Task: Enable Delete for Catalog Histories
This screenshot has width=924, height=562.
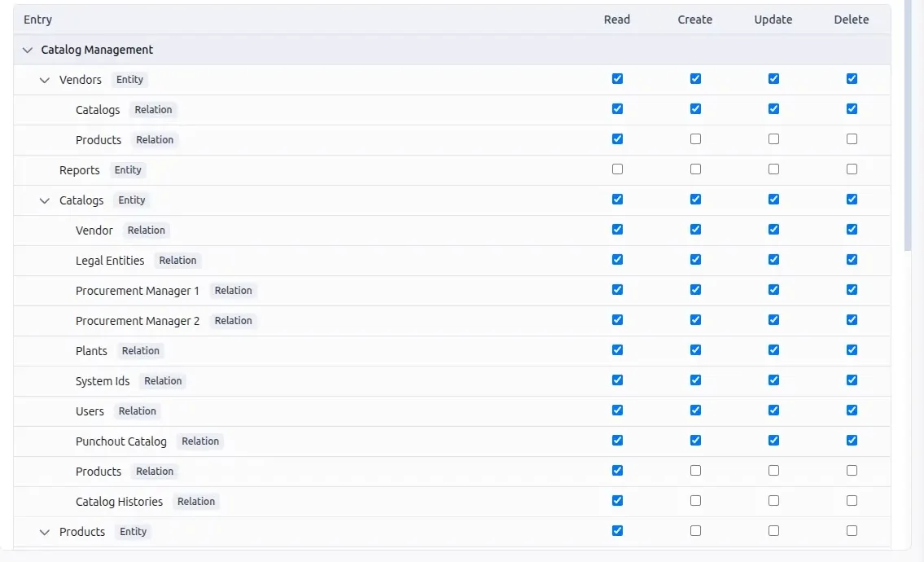Action: pyautogui.click(x=852, y=501)
